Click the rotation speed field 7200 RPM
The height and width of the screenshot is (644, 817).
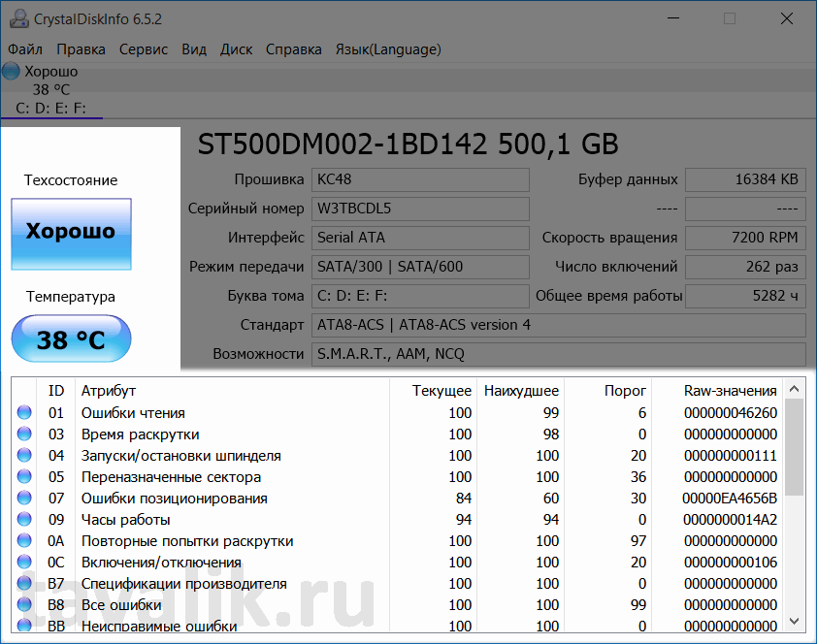(745, 238)
